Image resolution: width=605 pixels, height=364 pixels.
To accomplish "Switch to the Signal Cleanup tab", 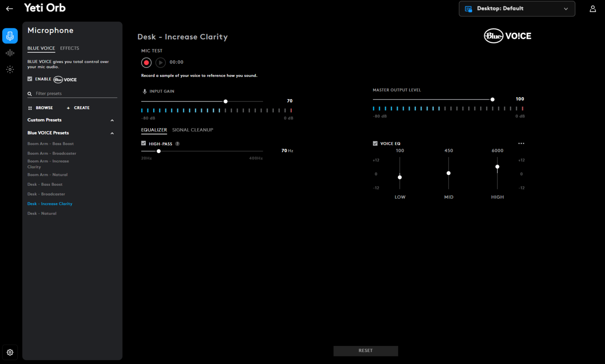I will (x=192, y=130).
